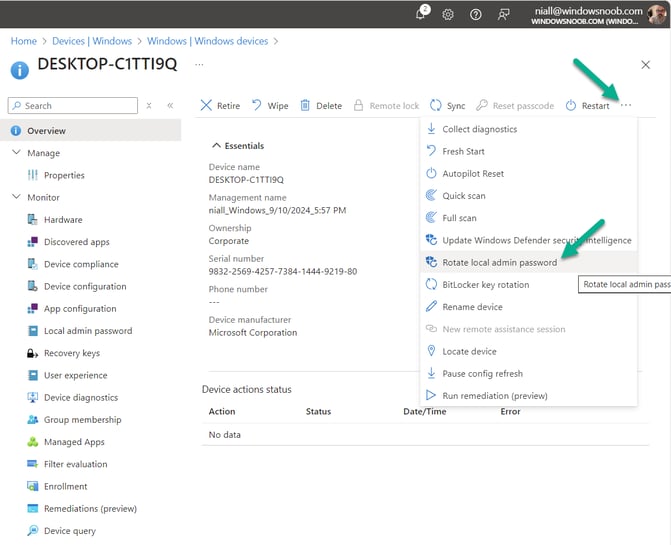This screenshot has width=671, height=545.
Task: Click the Action column header
Action: (x=222, y=412)
